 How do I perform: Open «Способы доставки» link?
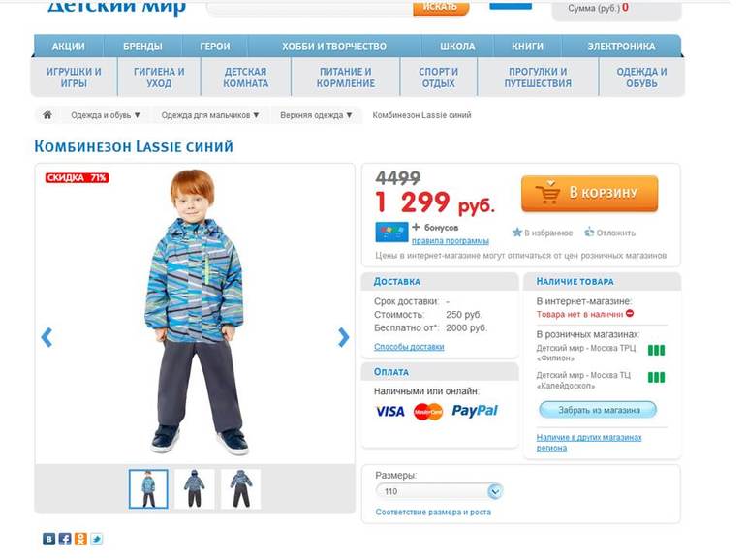coord(409,347)
